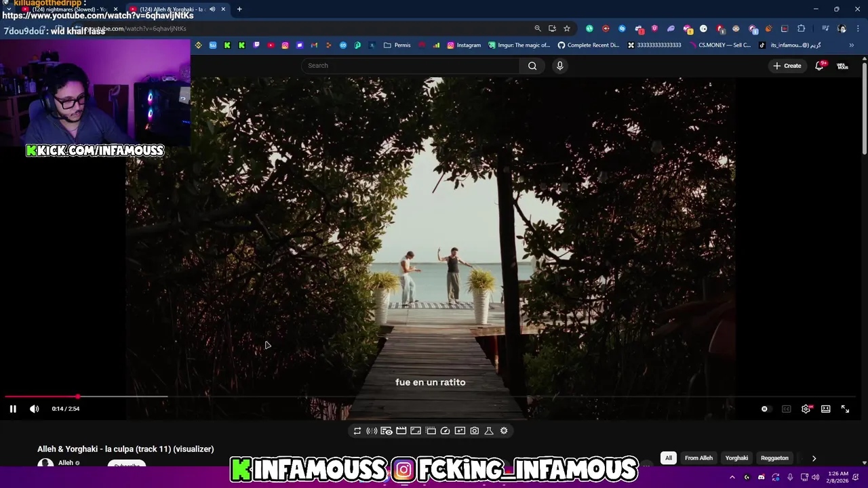Screen dimensions: 868x488
Task: Click the video title la culpa
Action: (125, 449)
